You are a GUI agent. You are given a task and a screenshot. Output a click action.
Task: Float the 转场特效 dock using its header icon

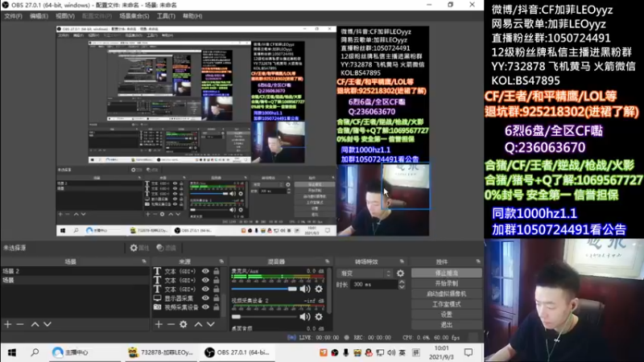point(402,261)
